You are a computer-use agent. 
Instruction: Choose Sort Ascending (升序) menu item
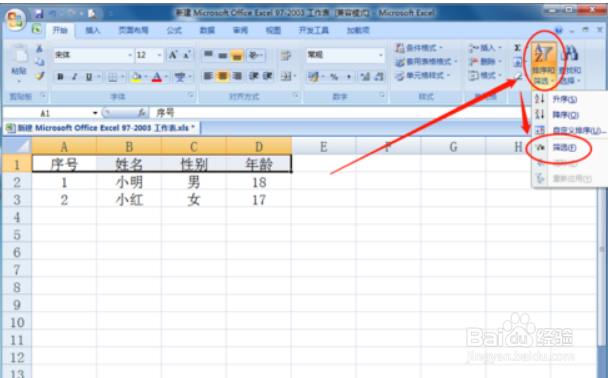[565, 100]
